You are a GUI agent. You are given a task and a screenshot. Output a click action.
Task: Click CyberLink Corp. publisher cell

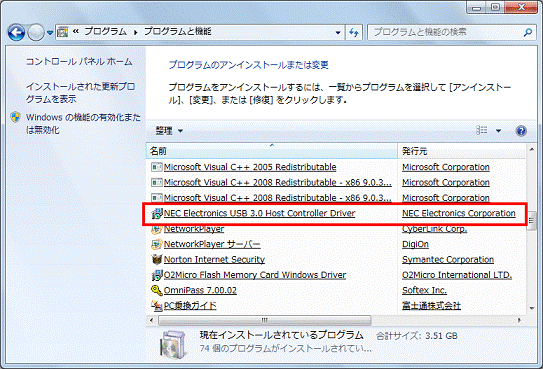[435, 229]
